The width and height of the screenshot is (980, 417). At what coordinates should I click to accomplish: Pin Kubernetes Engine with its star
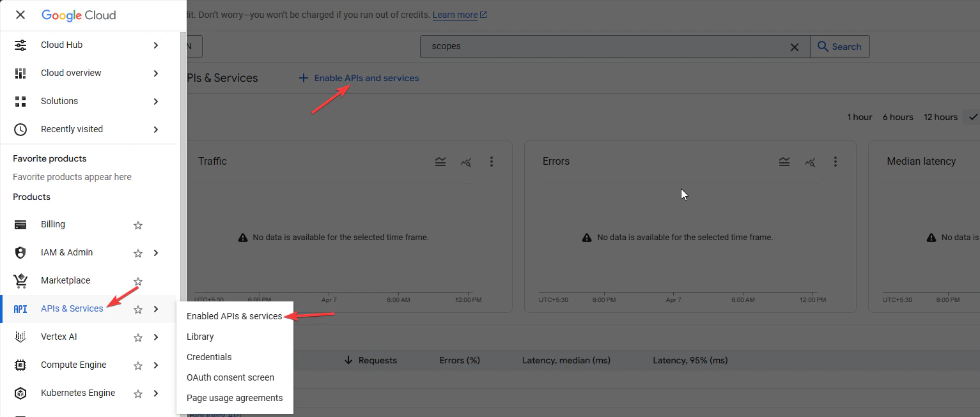coord(138,393)
